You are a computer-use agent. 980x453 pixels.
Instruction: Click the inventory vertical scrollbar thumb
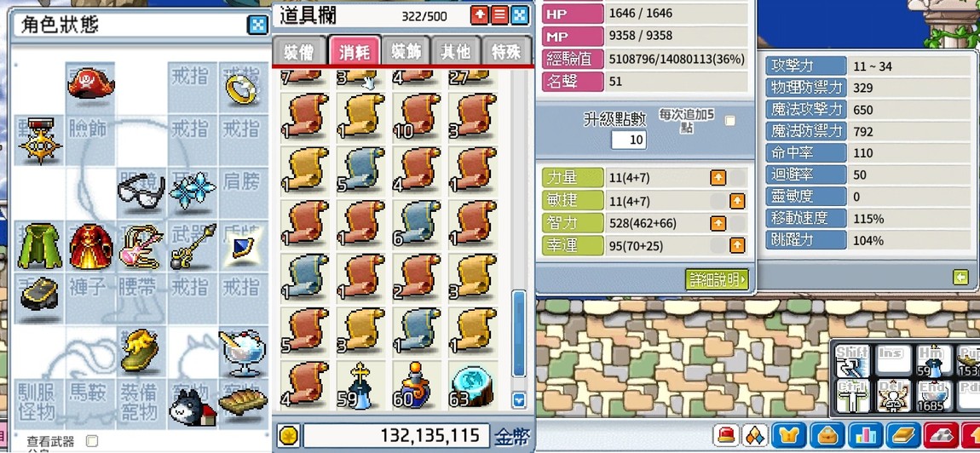coord(519,333)
